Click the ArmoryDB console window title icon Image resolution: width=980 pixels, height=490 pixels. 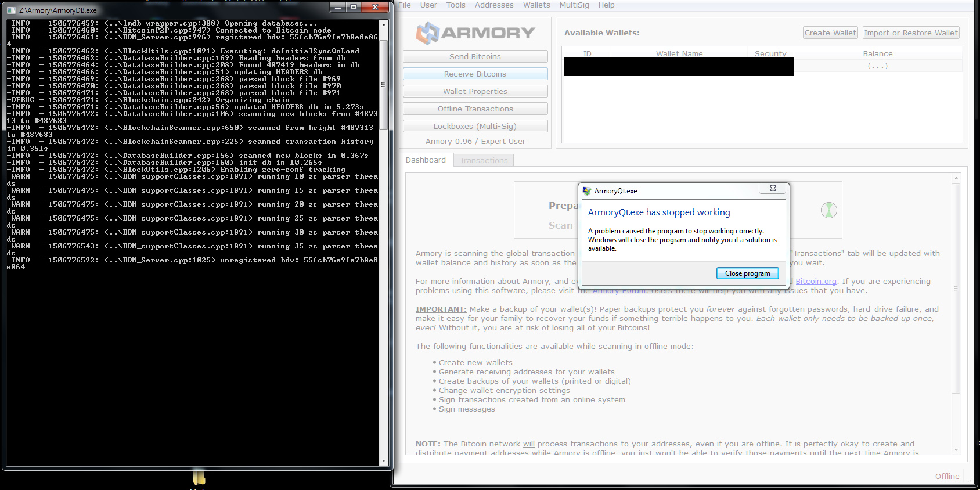pos(11,10)
